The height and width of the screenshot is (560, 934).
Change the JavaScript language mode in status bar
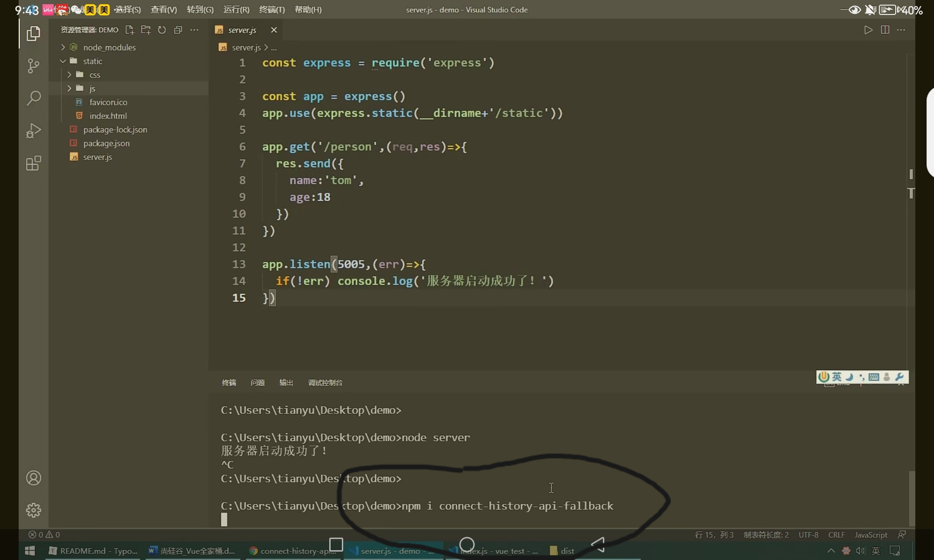(x=870, y=535)
